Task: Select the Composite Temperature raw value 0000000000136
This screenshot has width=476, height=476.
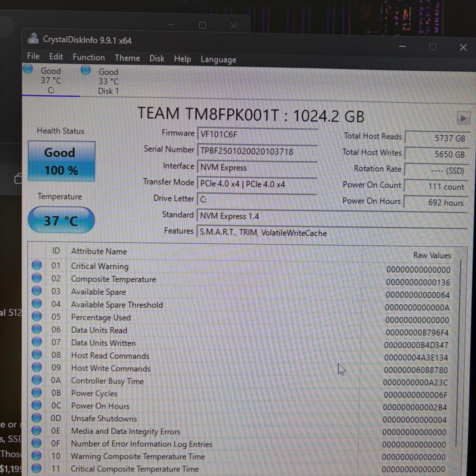Action: click(418, 282)
